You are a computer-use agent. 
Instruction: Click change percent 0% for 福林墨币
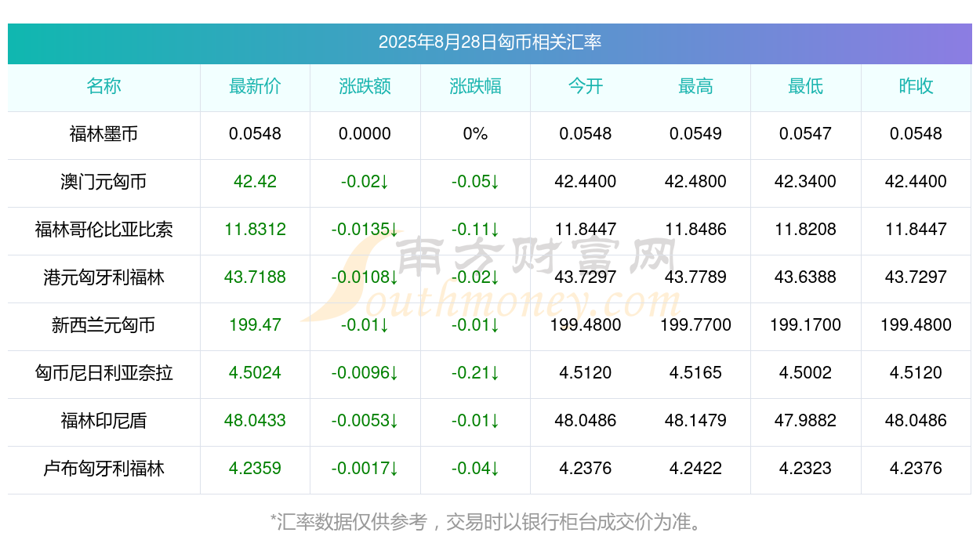475,134
